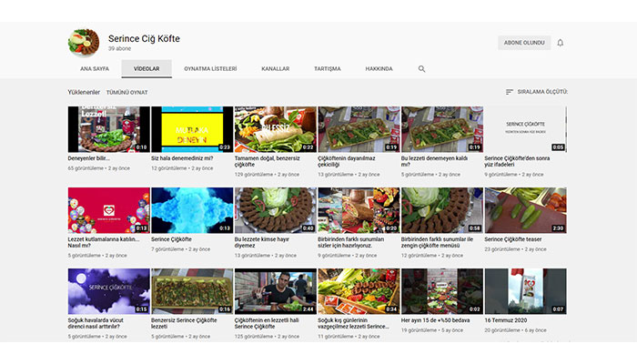Open the TARTIŞMA tab

(328, 68)
